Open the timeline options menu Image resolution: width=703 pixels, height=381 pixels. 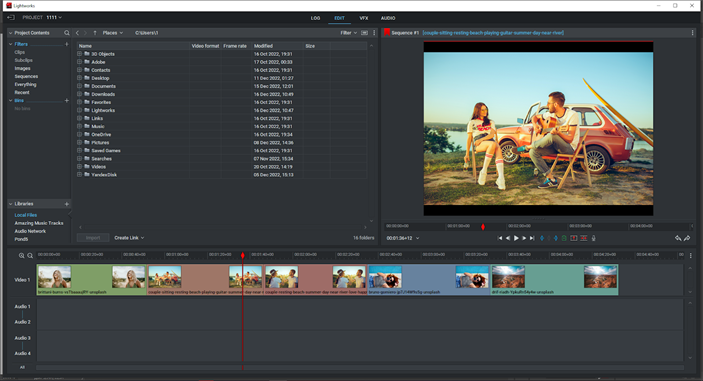pyautogui.click(x=690, y=255)
